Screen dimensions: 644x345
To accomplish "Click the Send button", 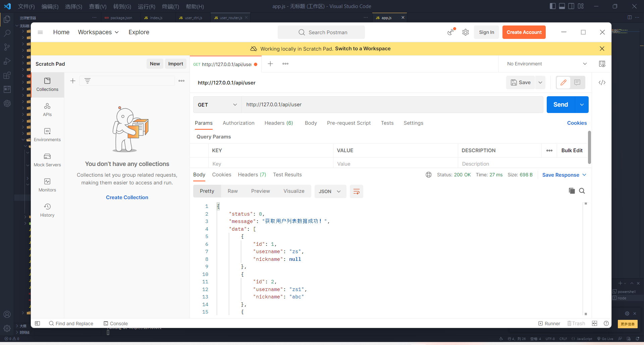I will 560,105.
